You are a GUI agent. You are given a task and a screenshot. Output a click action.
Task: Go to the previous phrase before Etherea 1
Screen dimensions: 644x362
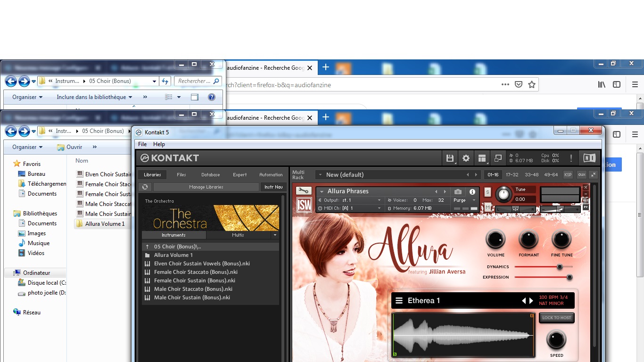523,301
